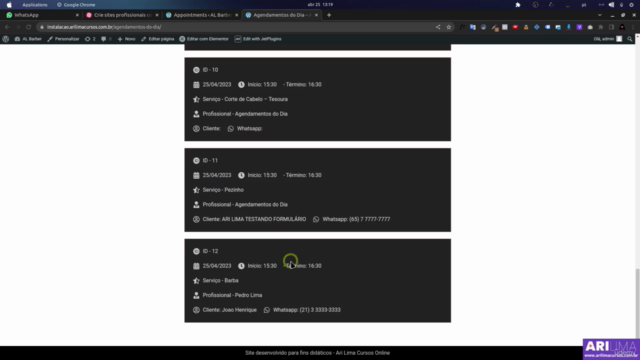Click the share page icon in address bar

point(438,27)
